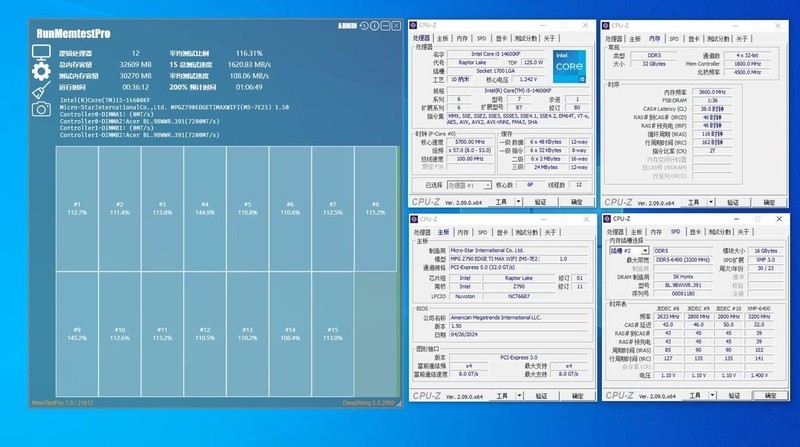Click the 5700.00 MHz core speed field
The height and width of the screenshot is (447, 800).
[470, 142]
